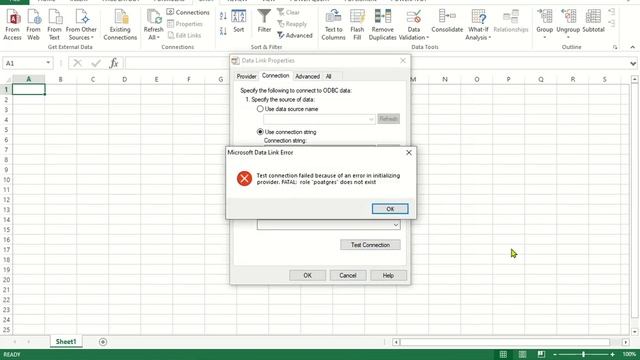Switch to the Advanced tab
Image resolution: width=640 pixels, height=360 pixels.
tap(307, 76)
